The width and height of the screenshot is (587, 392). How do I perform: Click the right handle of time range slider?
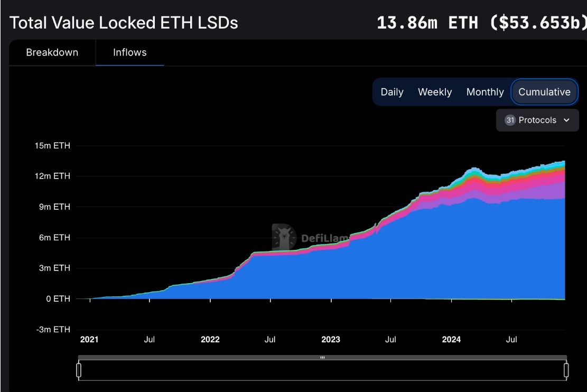566,370
